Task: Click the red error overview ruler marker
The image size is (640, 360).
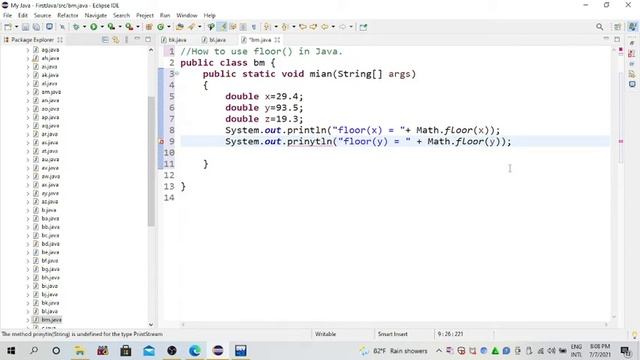Action: 621,141
